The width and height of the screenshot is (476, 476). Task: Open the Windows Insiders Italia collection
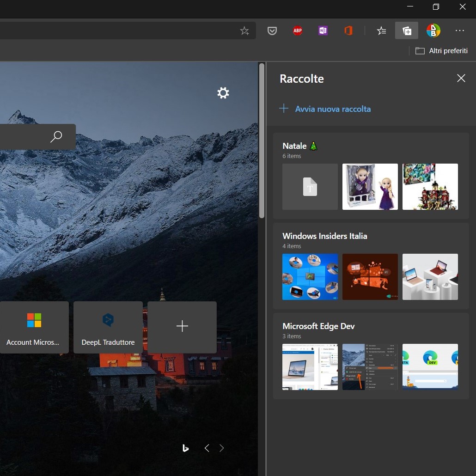371,266
